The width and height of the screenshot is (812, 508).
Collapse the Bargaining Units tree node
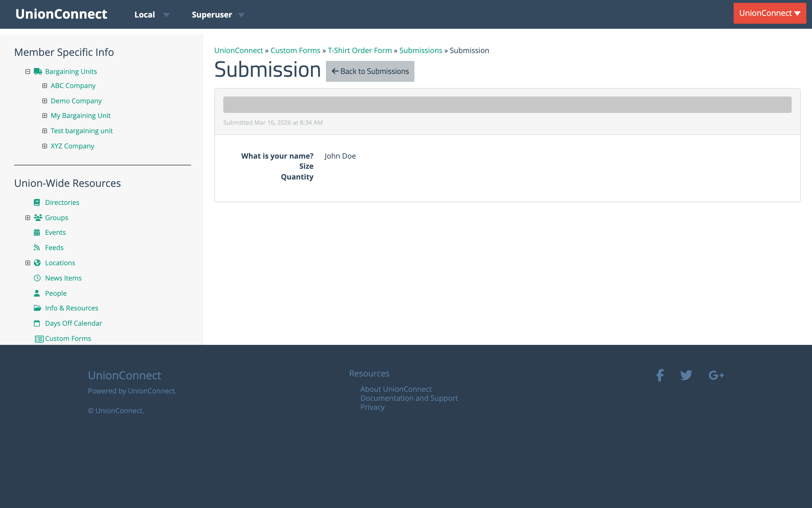(28, 72)
